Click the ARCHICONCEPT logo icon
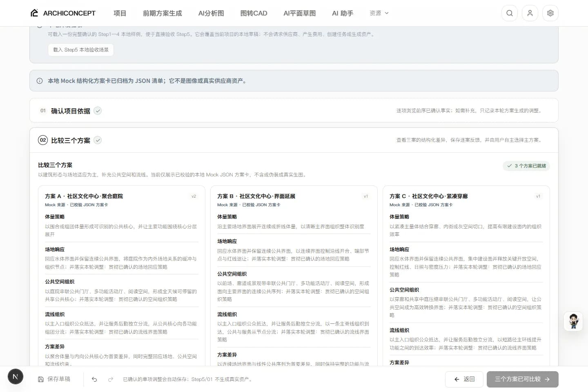Image resolution: width=588 pixels, height=392 pixels. coord(34,13)
